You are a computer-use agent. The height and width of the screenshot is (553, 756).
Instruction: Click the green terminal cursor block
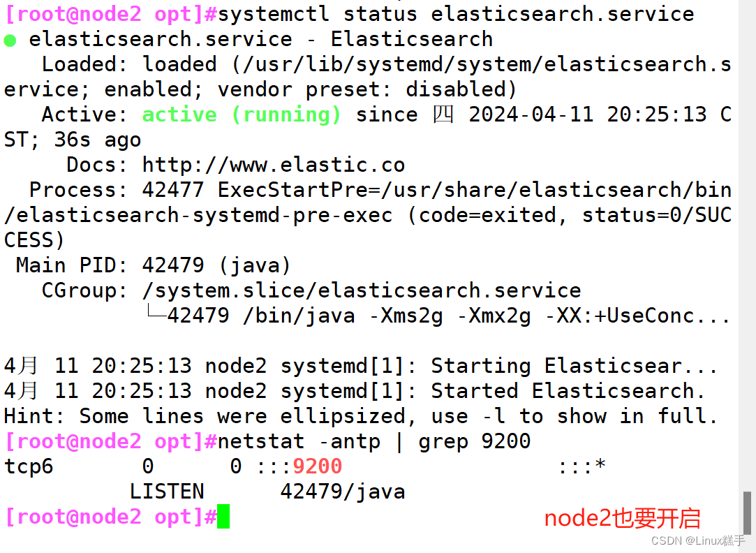[x=223, y=517]
